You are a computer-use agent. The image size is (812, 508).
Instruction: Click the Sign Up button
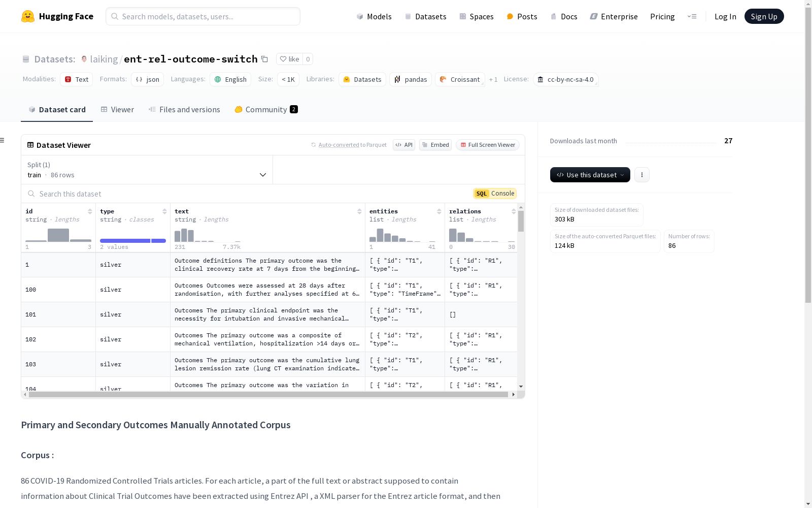pos(764,16)
